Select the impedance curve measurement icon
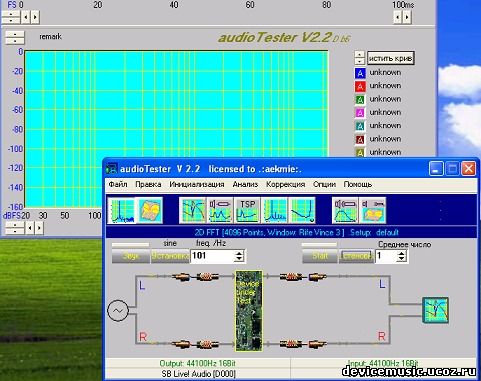The image size is (481, 381). coord(302,210)
